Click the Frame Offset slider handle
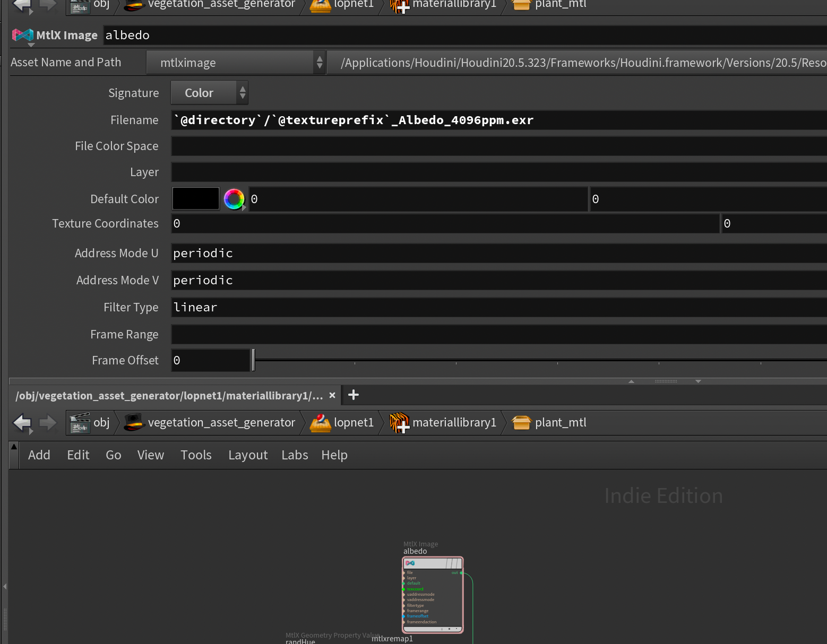The image size is (827, 644). tap(254, 360)
